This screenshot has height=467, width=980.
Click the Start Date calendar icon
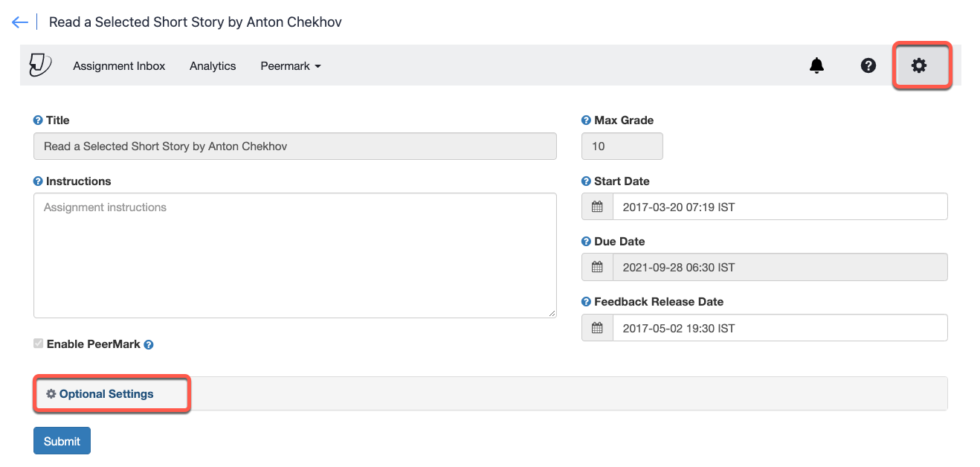[x=597, y=207]
